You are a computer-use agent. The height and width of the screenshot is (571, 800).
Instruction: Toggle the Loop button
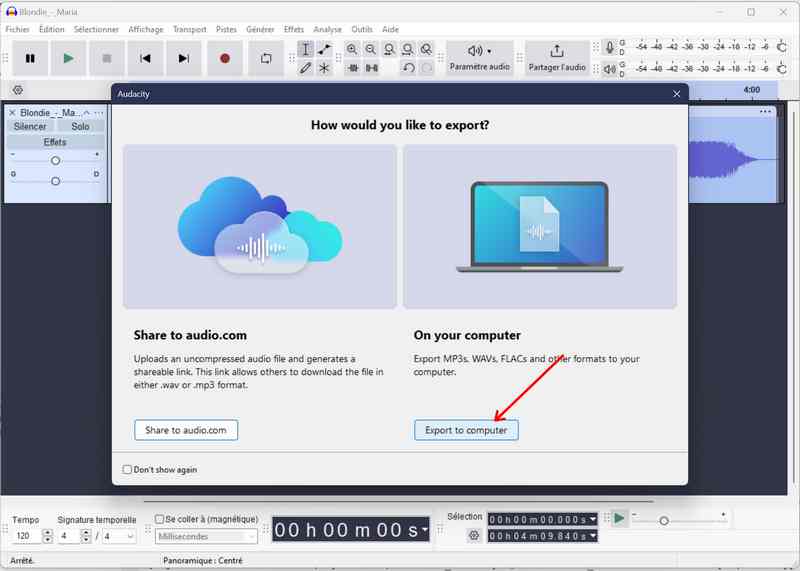266,59
